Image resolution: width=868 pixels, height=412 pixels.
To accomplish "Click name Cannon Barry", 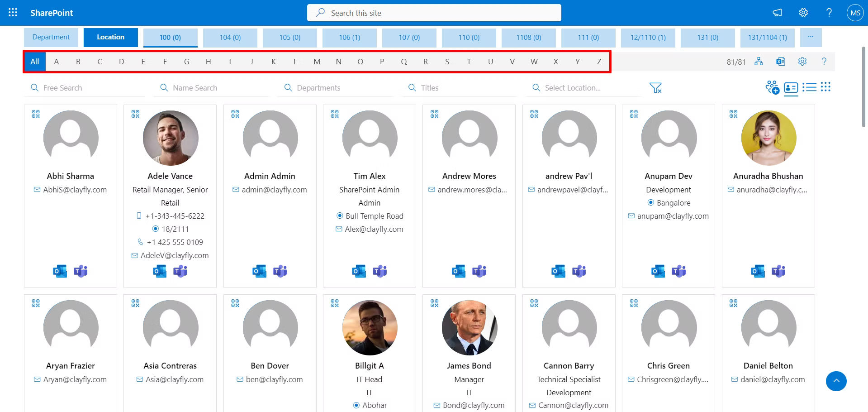I will pos(569,365).
